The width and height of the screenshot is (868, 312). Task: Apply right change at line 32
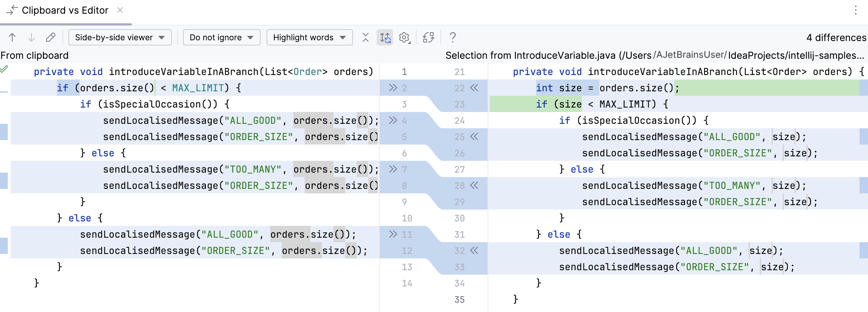tap(474, 251)
